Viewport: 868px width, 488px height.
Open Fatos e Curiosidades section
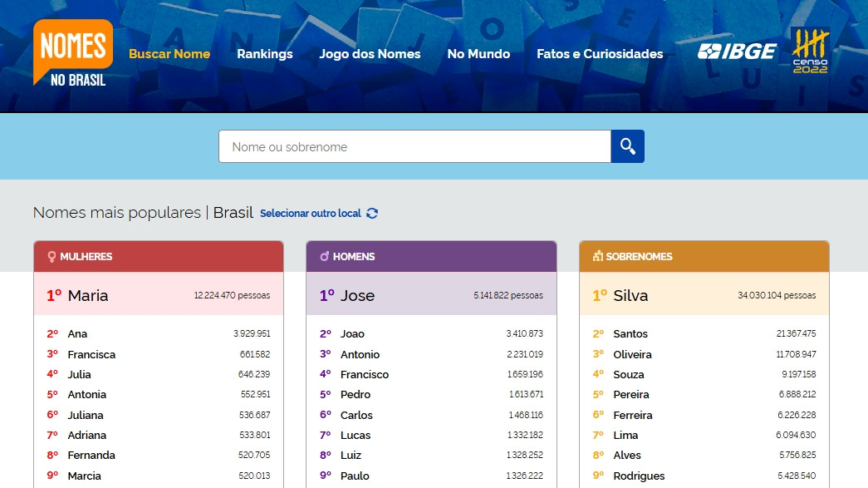pyautogui.click(x=600, y=54)
